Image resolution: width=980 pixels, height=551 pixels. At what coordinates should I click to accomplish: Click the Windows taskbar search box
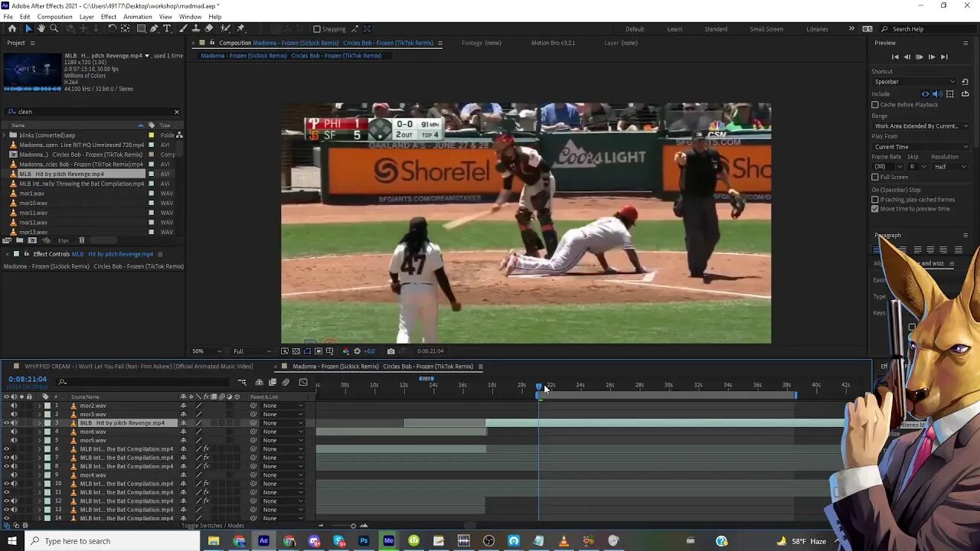[113, 541]
